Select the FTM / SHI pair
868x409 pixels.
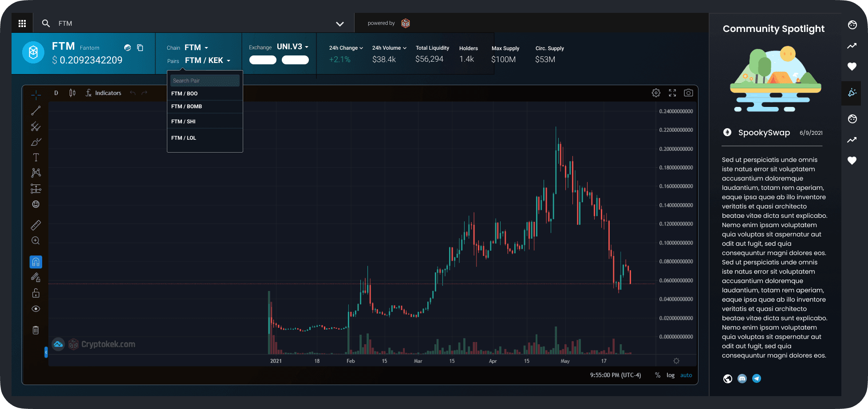(205, 121)
